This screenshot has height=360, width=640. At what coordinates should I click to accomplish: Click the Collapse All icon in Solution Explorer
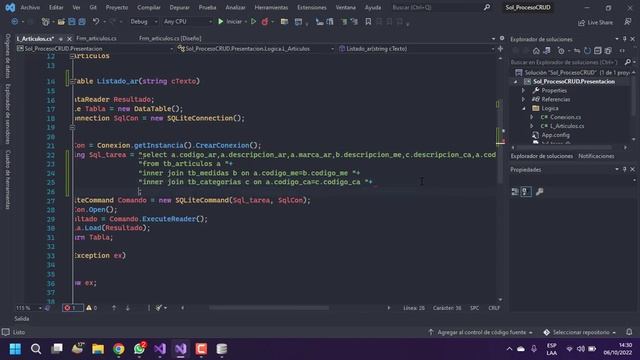coord(598,51)
